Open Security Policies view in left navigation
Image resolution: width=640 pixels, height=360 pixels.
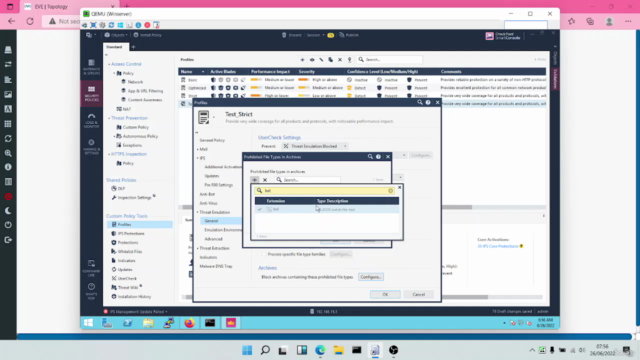click(x=91, y=93)
